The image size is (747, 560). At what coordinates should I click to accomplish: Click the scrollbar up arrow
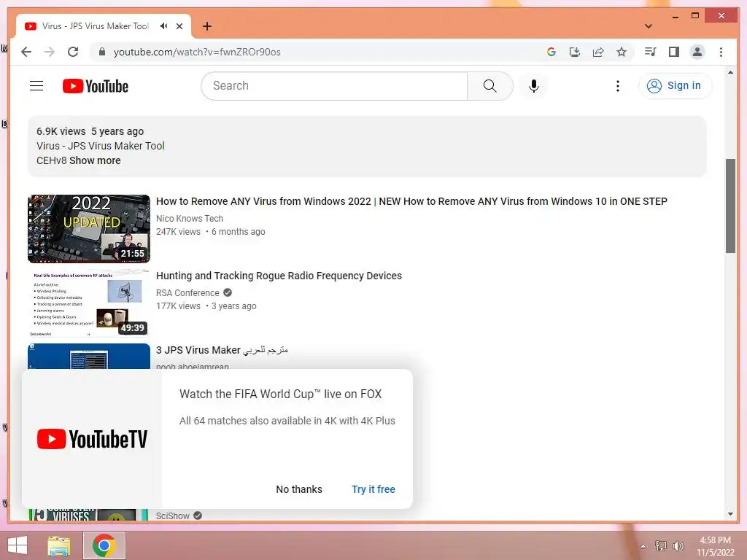click(730, 72)
